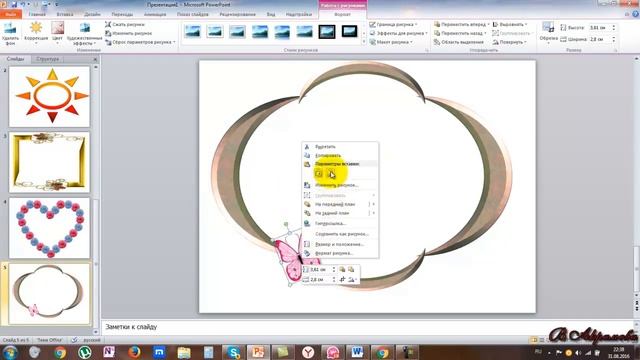The height and width of the screenshot is (360, 640).
Task: Open Artistic Effects (Художественные эффекты)
Action: click(84, 33)
